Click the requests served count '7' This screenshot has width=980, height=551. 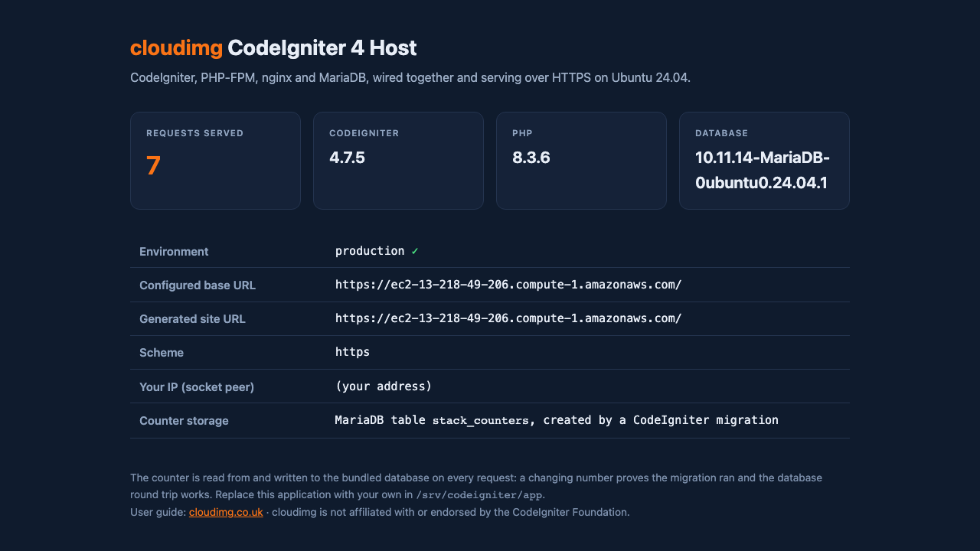(x=153, y=165)
